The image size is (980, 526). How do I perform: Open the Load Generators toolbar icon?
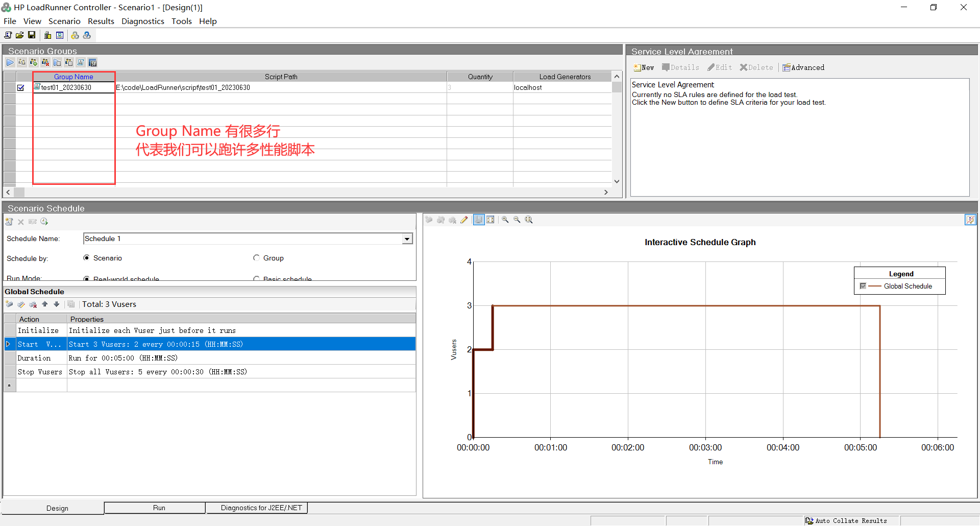click(x=47, y=35)
